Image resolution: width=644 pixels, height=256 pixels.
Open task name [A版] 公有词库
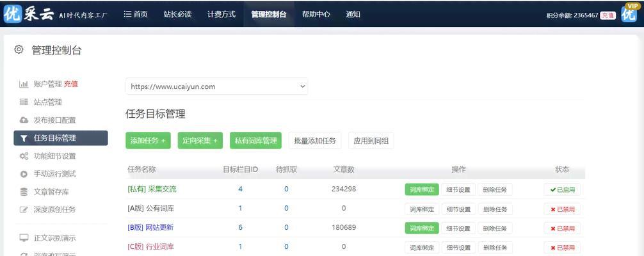pyautogui.click(x=150, y=209)
